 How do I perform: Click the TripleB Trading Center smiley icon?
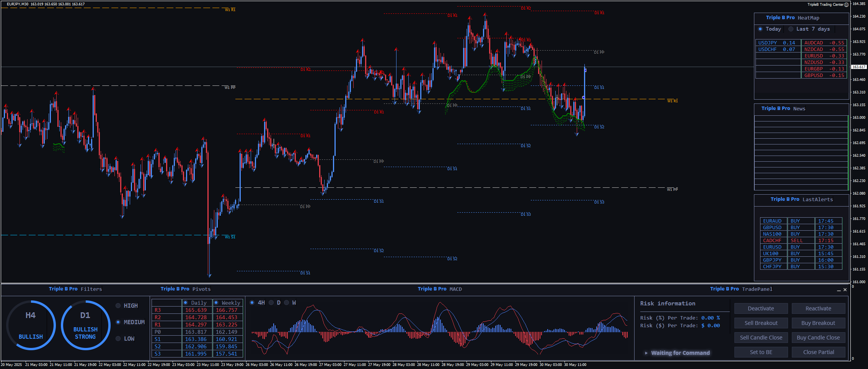point(846,5)
